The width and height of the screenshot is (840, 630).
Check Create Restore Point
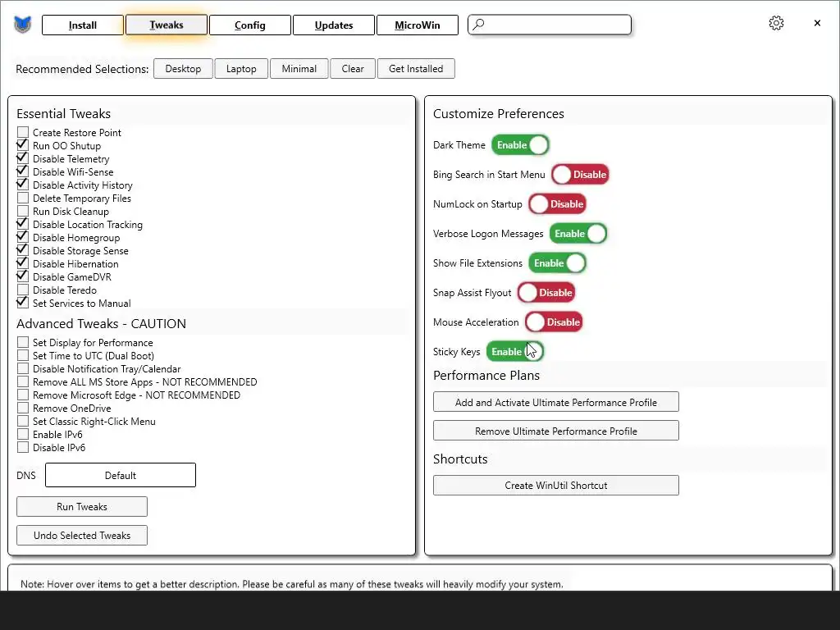22,132
